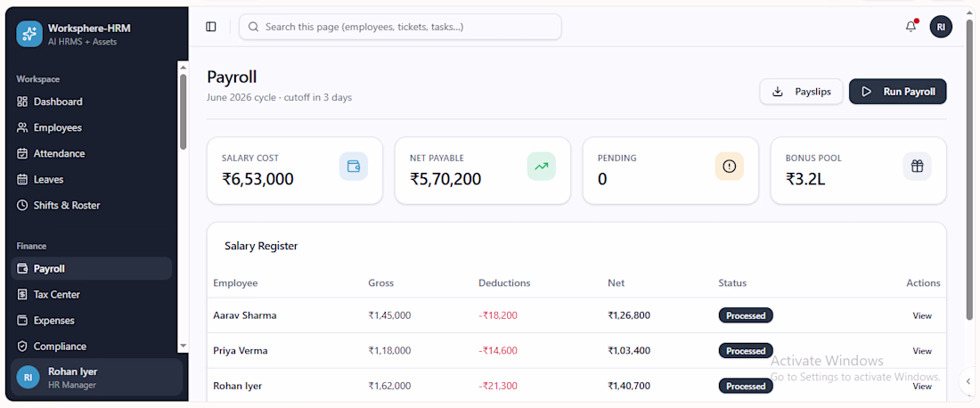Click the RI user avatar
The image size is (980, 408).
click(x=941, y=27)
